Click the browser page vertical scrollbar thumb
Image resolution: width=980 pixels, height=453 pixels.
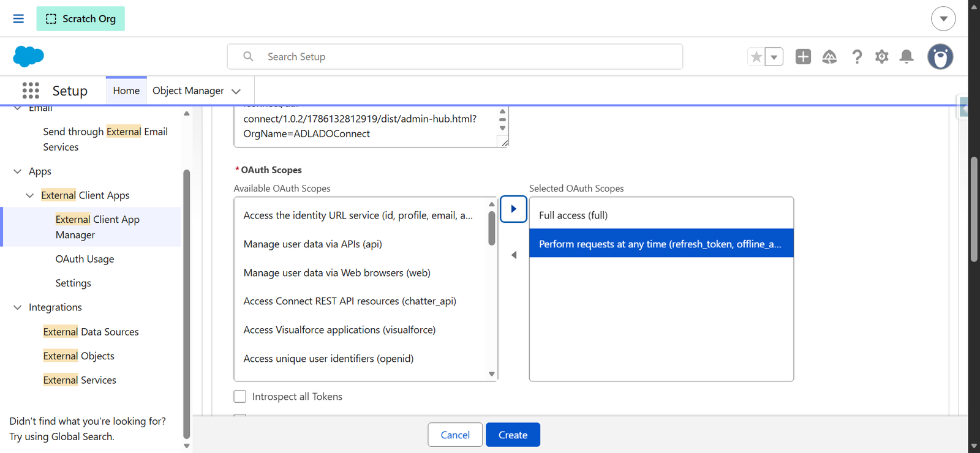pyautogui.click(x=974, y=209)
